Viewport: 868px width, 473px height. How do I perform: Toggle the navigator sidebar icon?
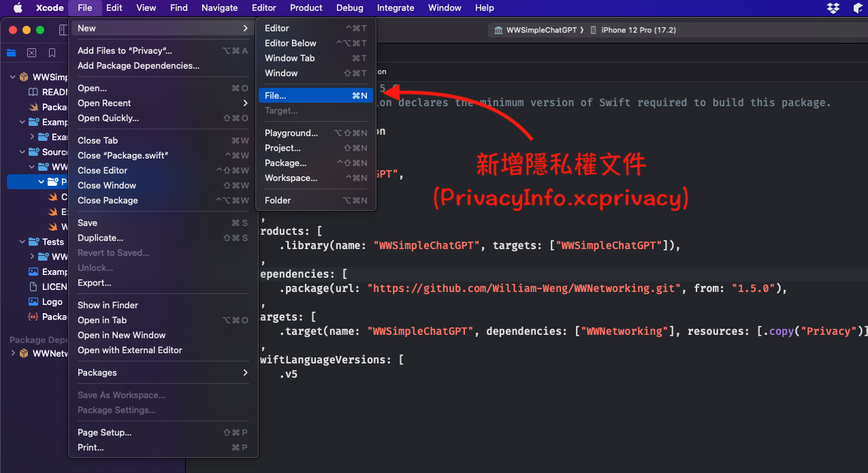click(63, 30)
